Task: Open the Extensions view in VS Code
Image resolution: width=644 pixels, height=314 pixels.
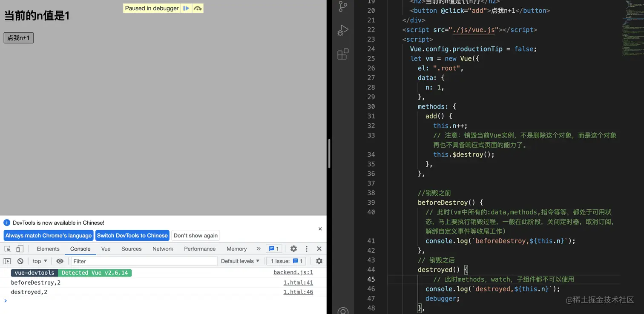Action: (x=343, y=54)
